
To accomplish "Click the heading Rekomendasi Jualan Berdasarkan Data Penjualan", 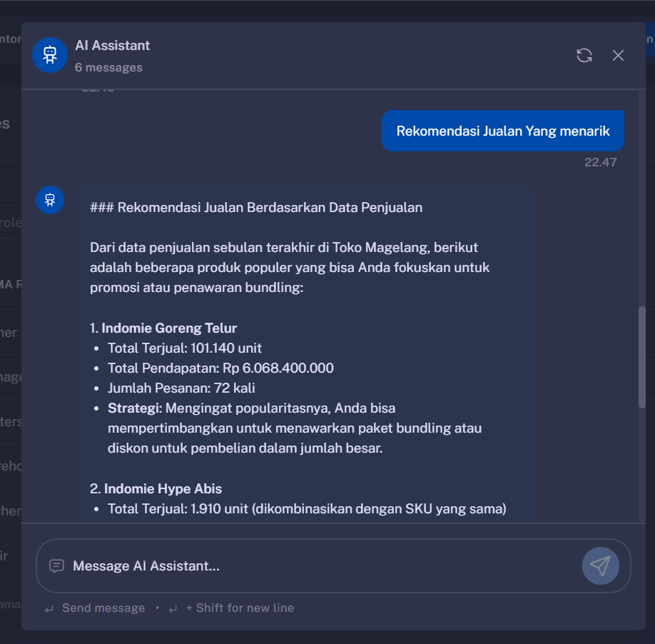I will [256, 207].
